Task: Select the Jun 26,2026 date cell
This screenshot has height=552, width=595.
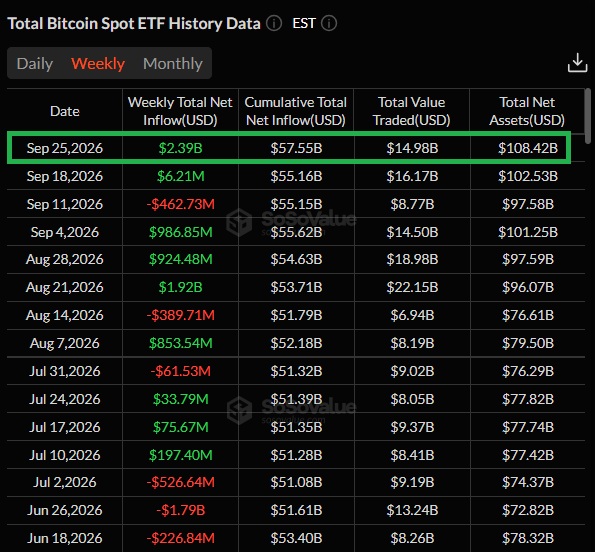Action: pos(65,510)
